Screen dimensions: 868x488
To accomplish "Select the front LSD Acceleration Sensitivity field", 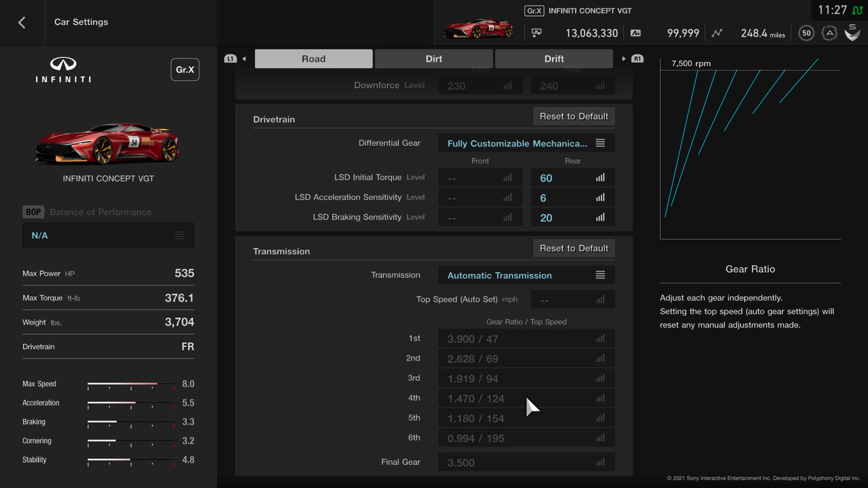I will tap(480, 198).
